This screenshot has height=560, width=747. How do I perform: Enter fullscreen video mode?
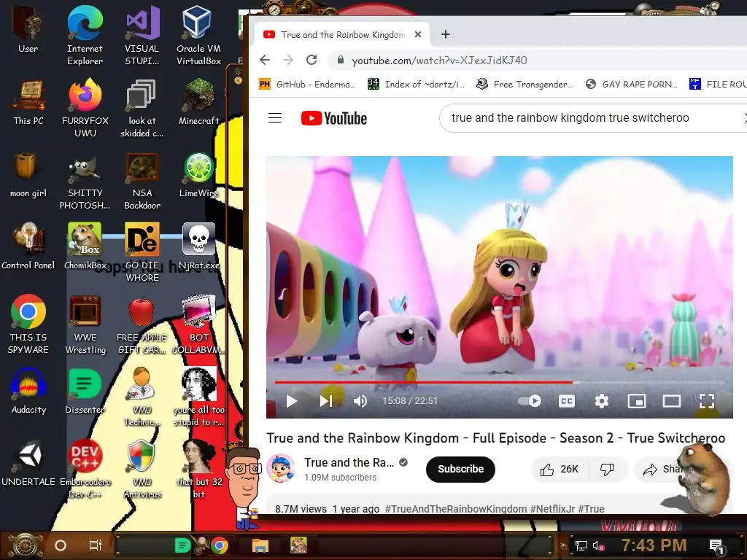(x=706, y=401)
